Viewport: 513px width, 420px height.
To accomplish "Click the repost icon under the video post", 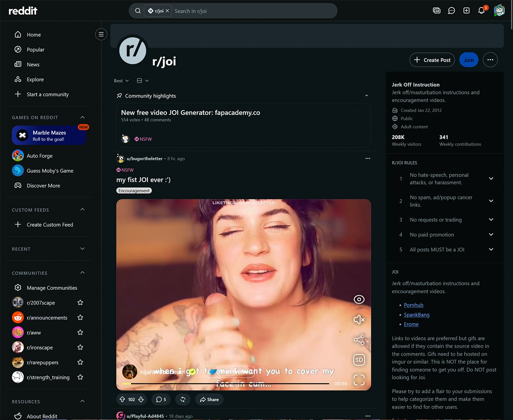I will 183,399.
